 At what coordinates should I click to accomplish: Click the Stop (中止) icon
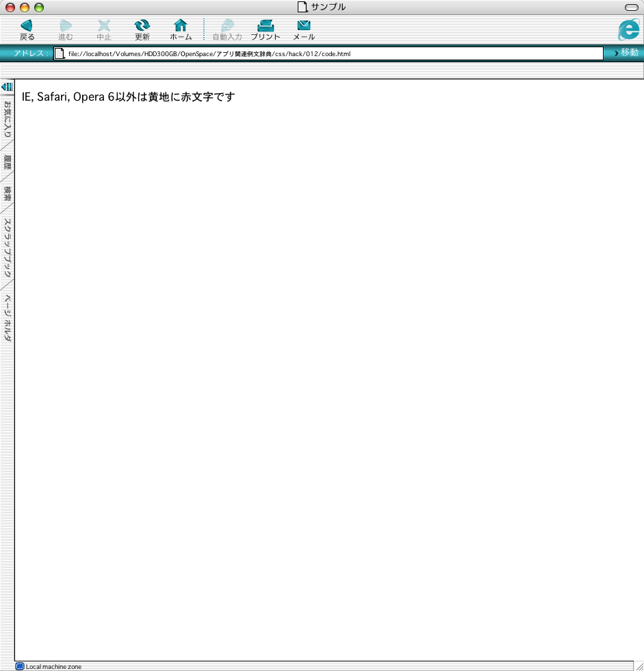tap(104, 26)
